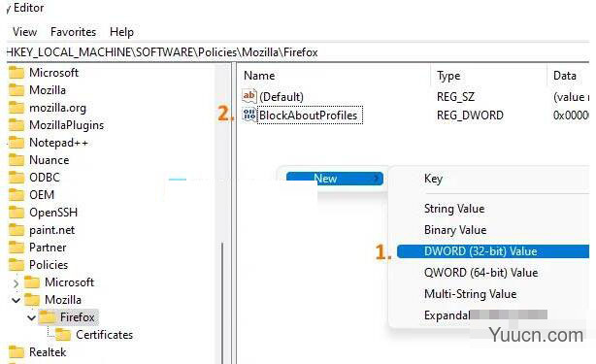
Task: Click the Realtek folder icon
Action: pos(17,352)
